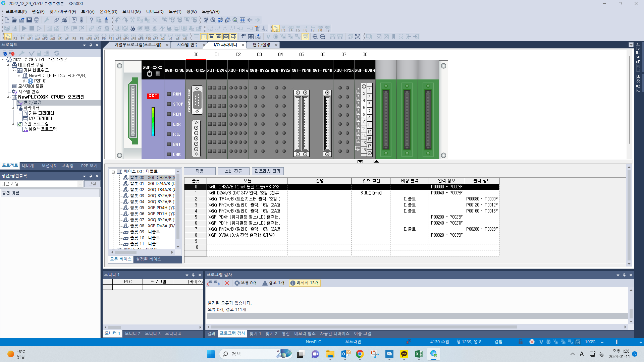Open Excel from the taskbar
Screen dimensions: 644x362
419,354
